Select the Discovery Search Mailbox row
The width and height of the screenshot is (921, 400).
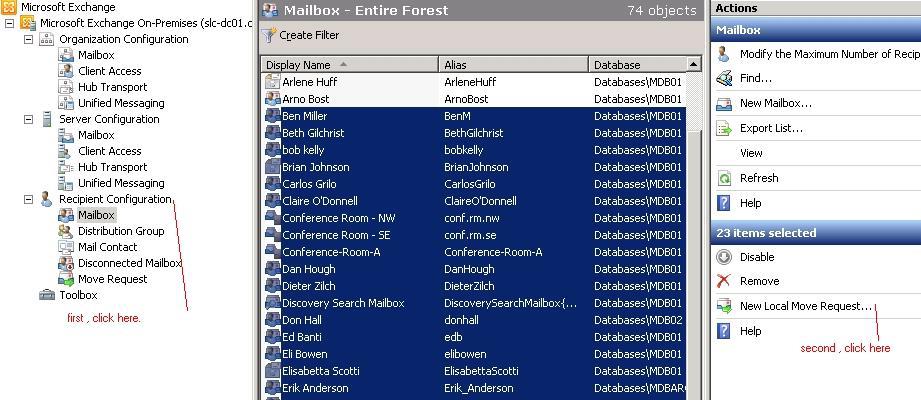pos(473,304)
